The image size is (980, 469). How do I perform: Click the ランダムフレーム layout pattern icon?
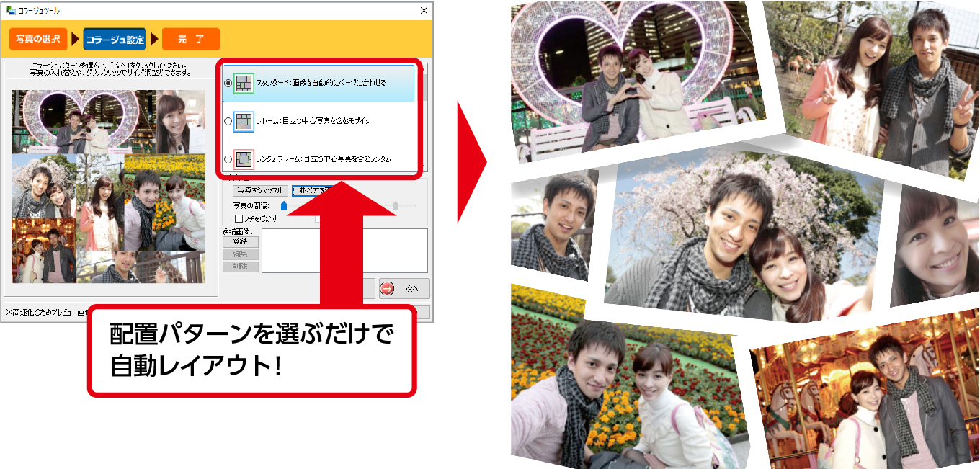click(244, 159)
